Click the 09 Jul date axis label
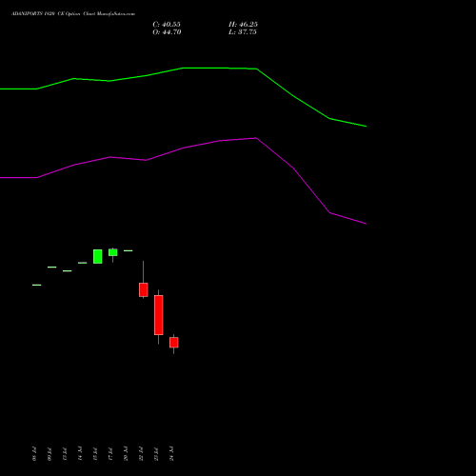The height and width of the screenshot is (476, 476). tap(50, 454)
